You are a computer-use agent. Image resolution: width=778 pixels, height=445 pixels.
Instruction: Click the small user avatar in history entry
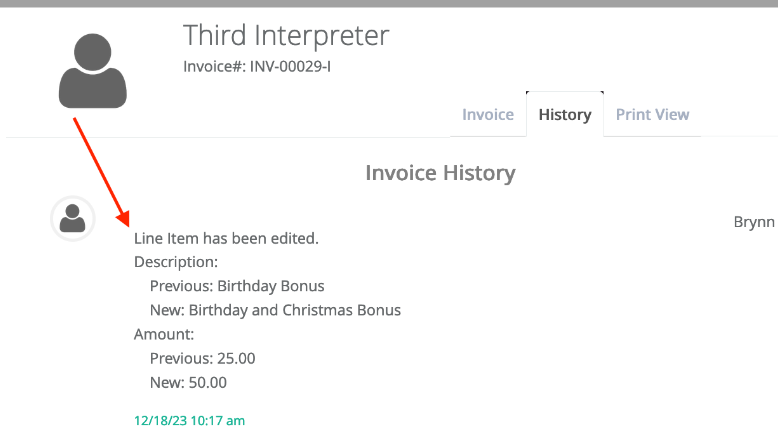click(x=72, y=218)
